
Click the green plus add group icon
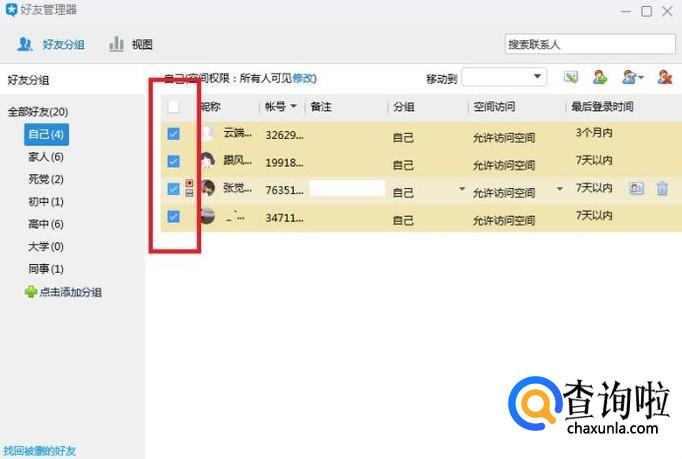point(31,291)
